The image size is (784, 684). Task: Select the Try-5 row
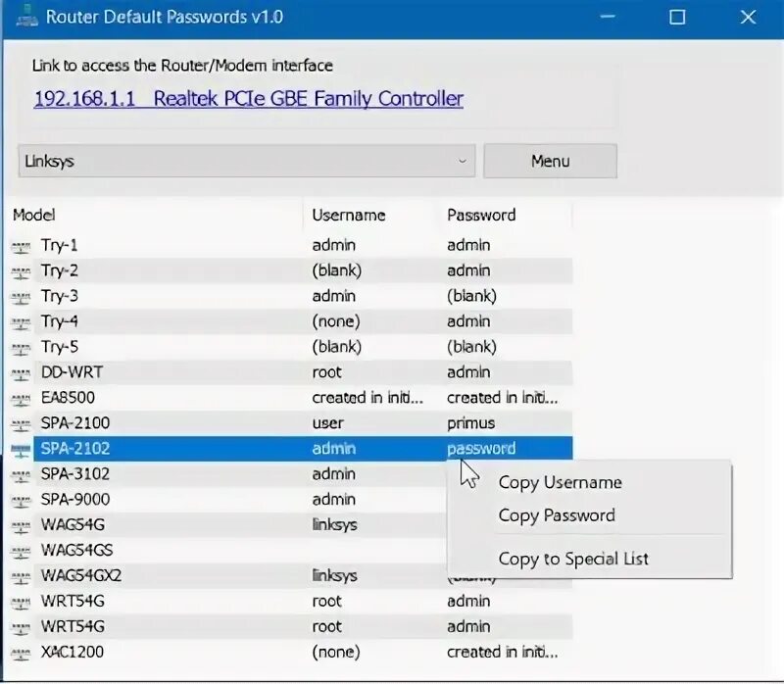coord(291,347)
